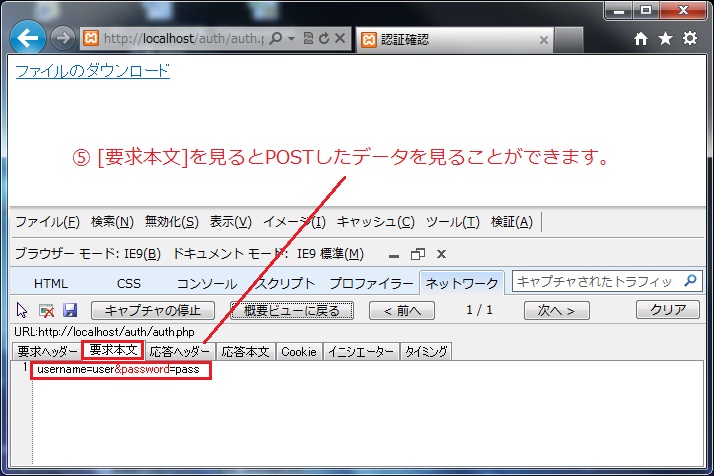Switch to the HTML tab
714x476 pixels.
pos(51,283)
